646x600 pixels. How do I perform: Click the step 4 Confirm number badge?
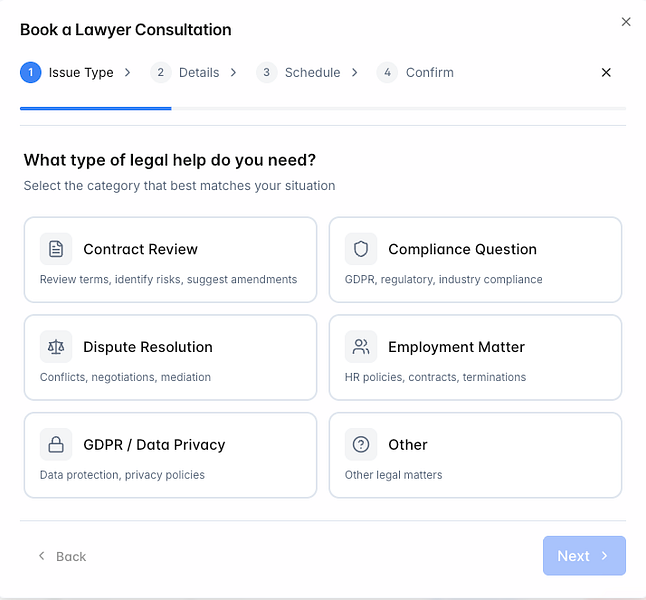387,72
